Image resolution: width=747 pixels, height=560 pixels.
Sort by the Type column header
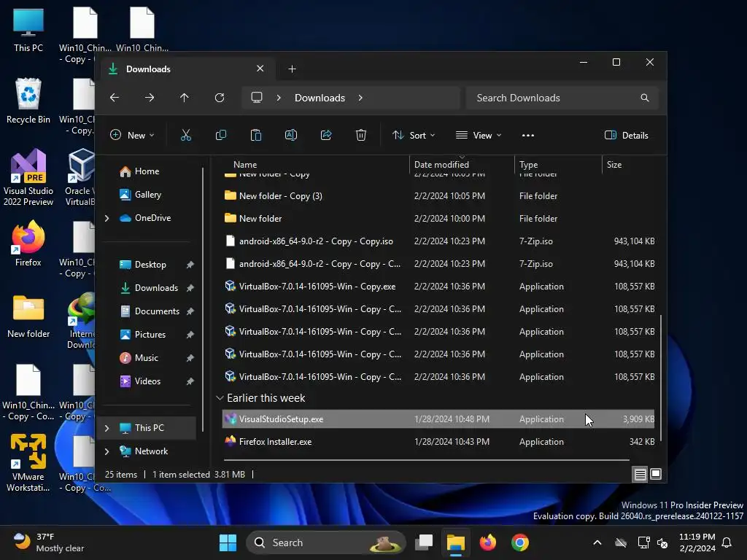558,164
